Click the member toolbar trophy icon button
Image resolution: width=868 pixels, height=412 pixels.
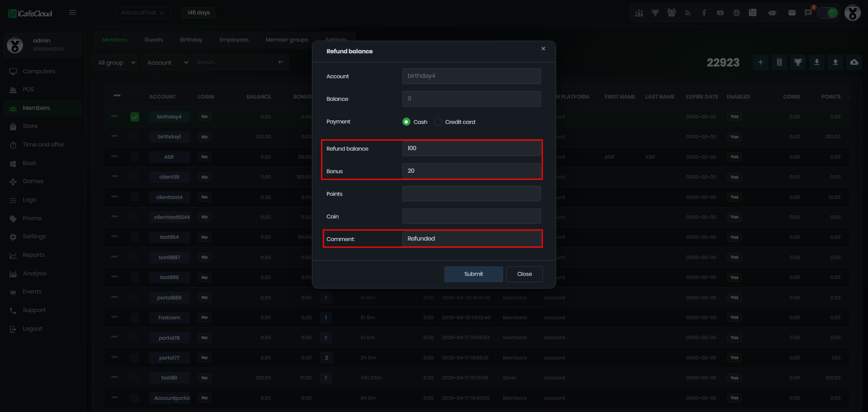[x=798, y=62]
